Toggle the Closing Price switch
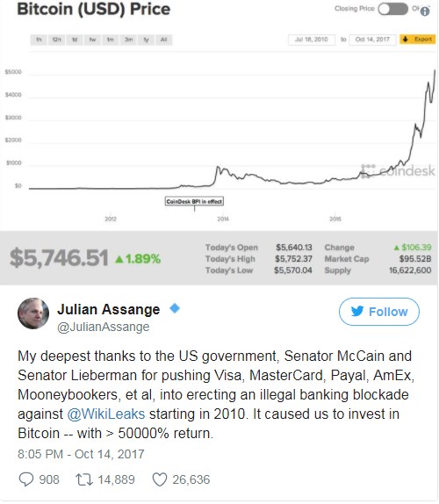439x504 pixels. (x=392, y=9)
